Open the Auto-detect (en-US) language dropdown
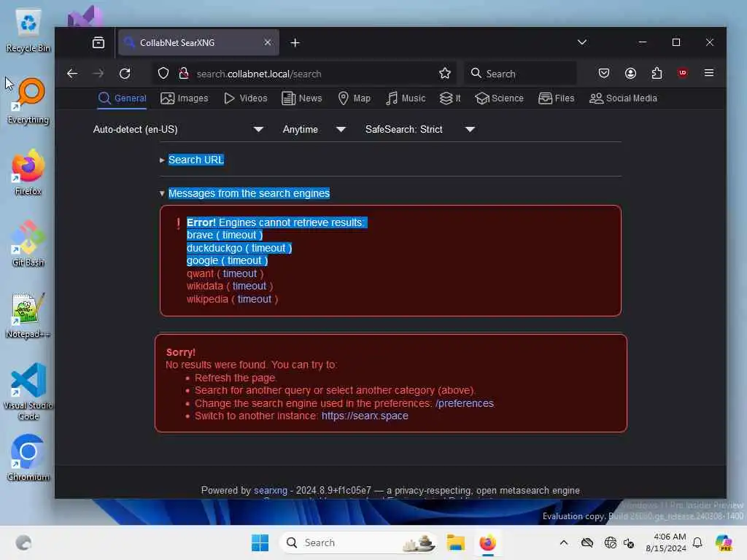This screenshot has height=560, width=747. click(x=179, y=130)
